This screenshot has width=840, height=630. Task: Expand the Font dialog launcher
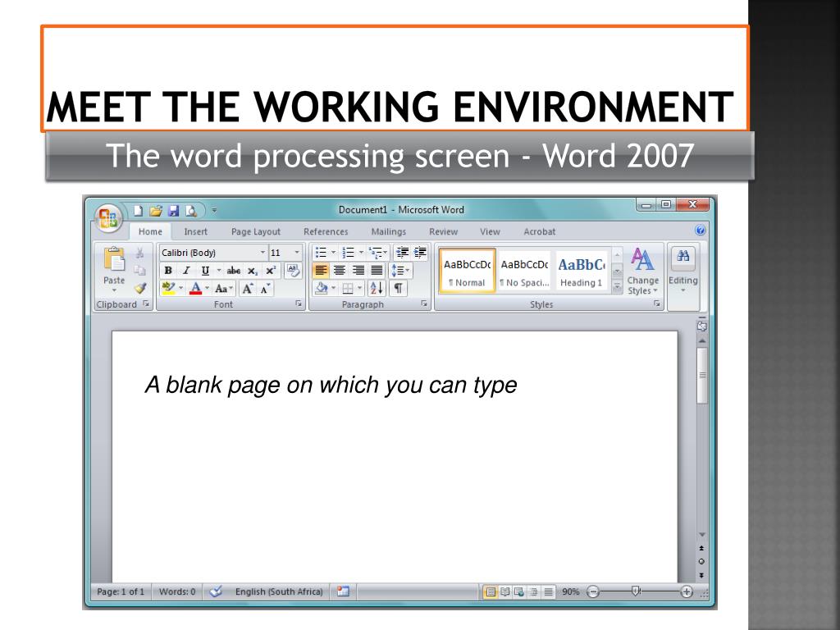pyautogui.click(x=299, y=304)
